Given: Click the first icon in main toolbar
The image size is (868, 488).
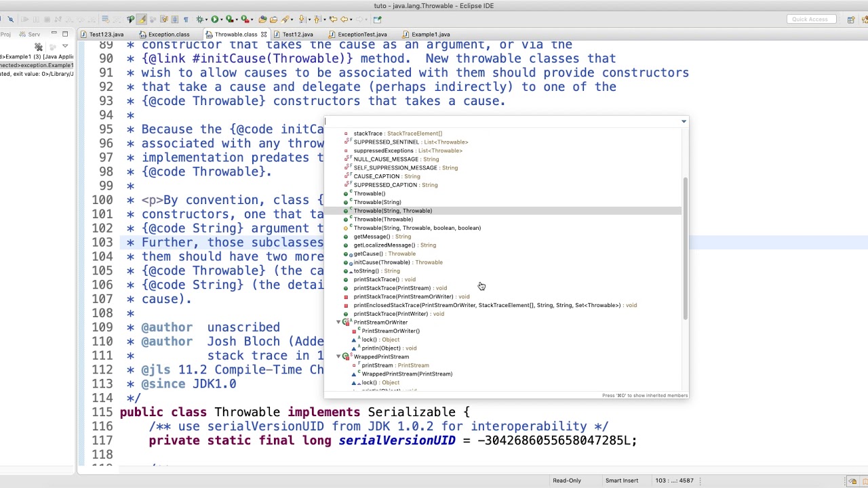Looking at the screenshot, I should pyautogui.click(x=1, y=19).
